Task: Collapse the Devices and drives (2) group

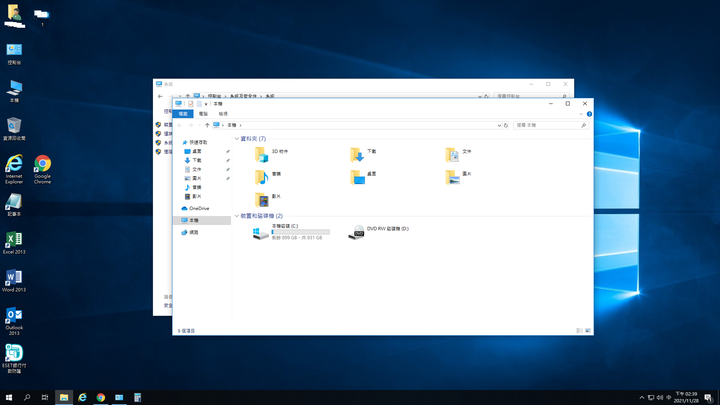Action: [237, 216]
